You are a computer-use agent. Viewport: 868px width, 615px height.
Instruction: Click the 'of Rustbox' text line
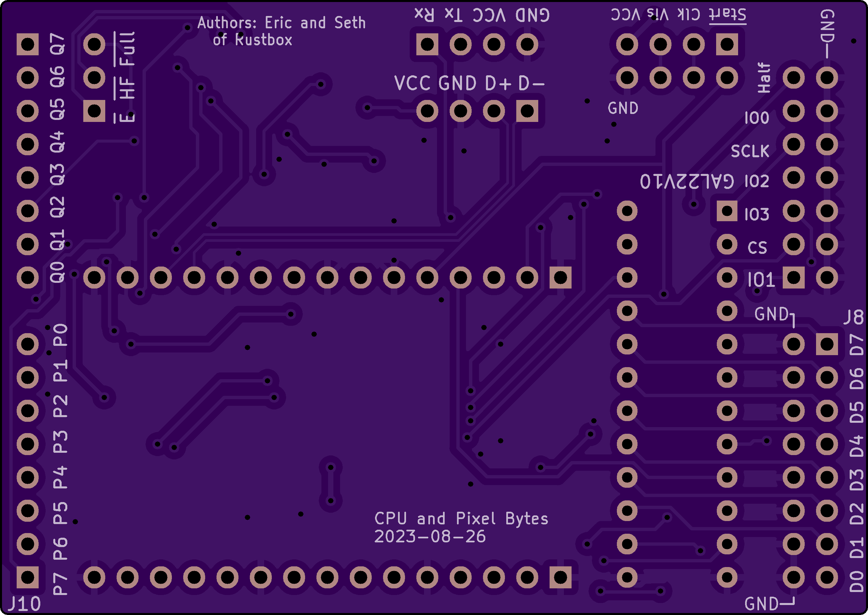(x=252, y=40)
